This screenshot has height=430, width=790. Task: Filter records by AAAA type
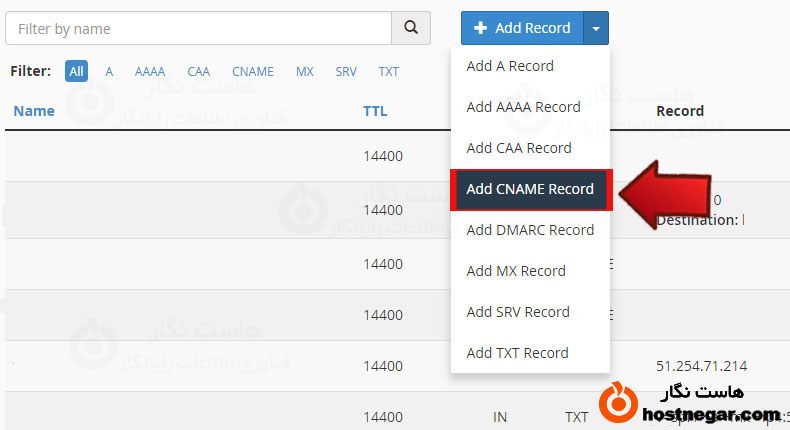tap(150, 71)
